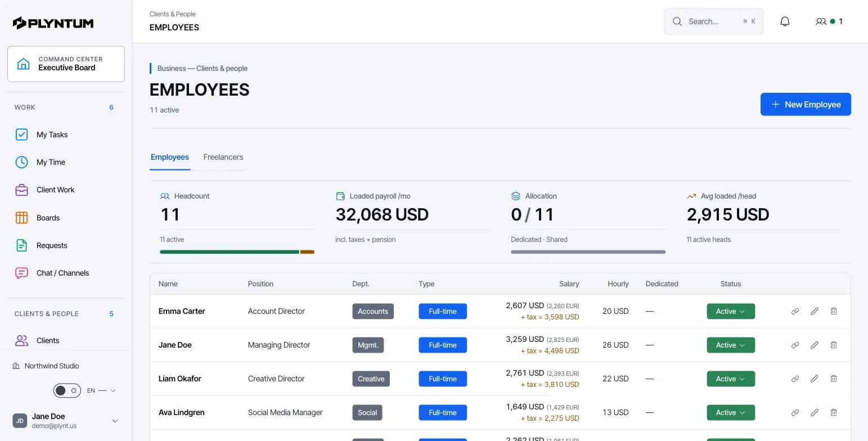Click headcount progress bar
Image resolution: width=868 pixels, height=441 pixels.
click(237, 252)
